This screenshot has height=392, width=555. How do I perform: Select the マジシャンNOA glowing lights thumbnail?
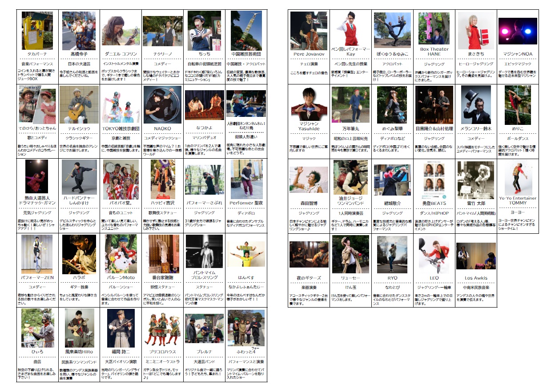click(518, 33)
